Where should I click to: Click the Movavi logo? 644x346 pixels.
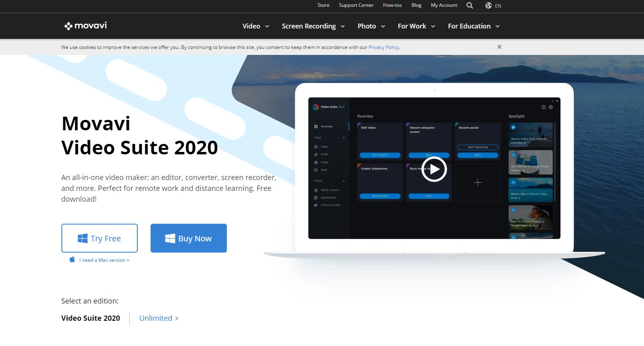(86, 26)
